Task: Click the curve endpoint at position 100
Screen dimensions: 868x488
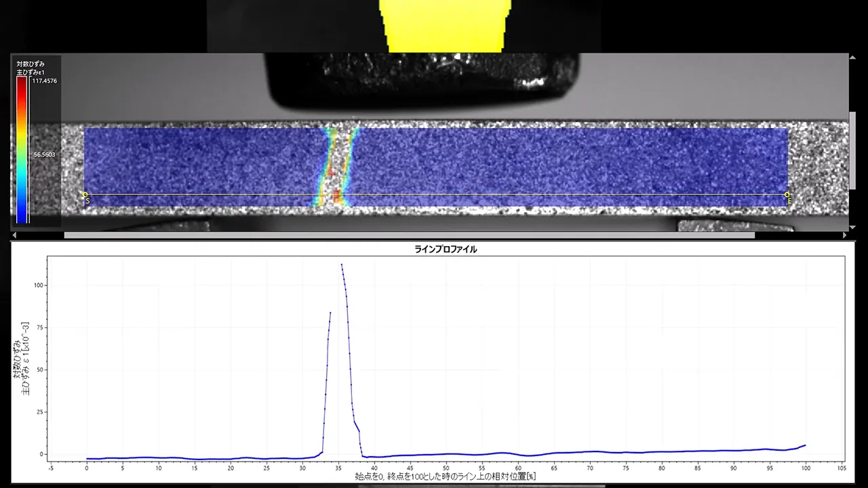Action: coord(805,445)
